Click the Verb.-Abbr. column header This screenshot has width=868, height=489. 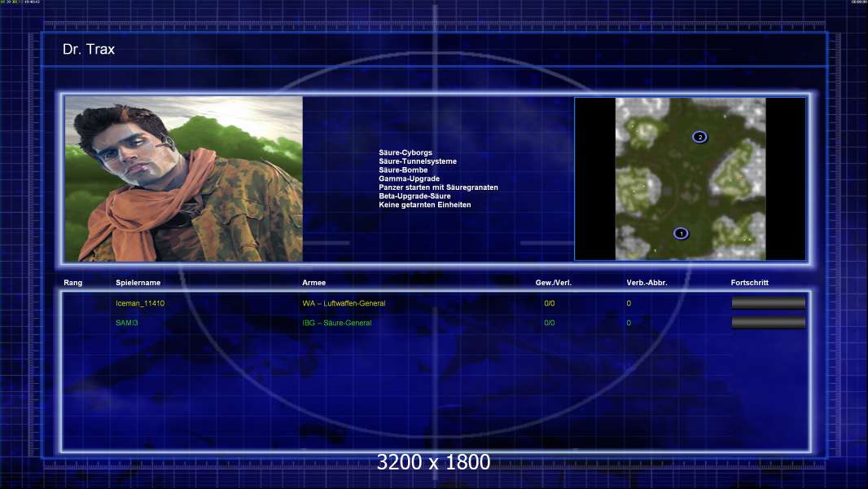click(x=647, y=283)
